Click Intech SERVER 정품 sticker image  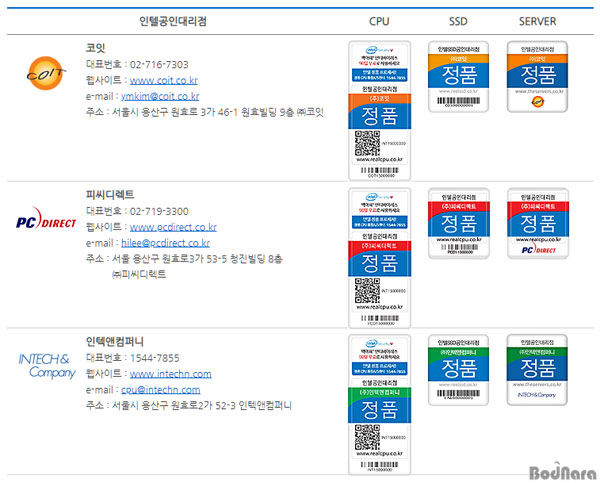(537, 370)
